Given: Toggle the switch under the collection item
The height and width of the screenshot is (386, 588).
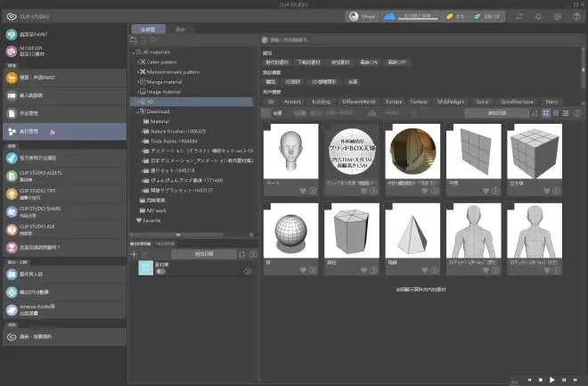Looking at the screenshot, I should pos(160,271).
